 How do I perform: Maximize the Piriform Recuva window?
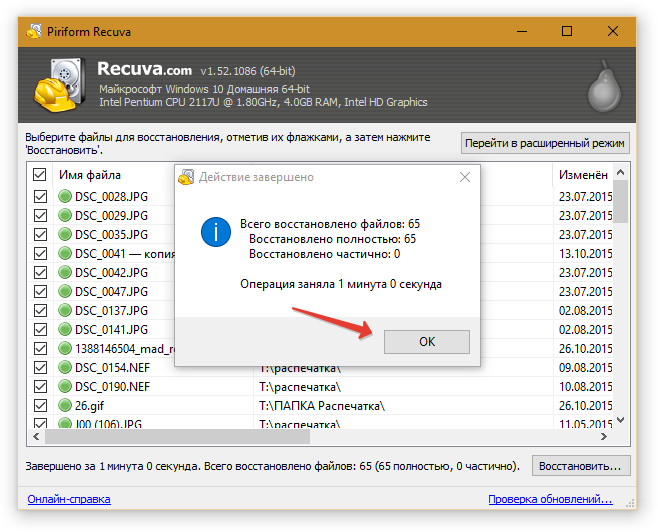[567, 31]
